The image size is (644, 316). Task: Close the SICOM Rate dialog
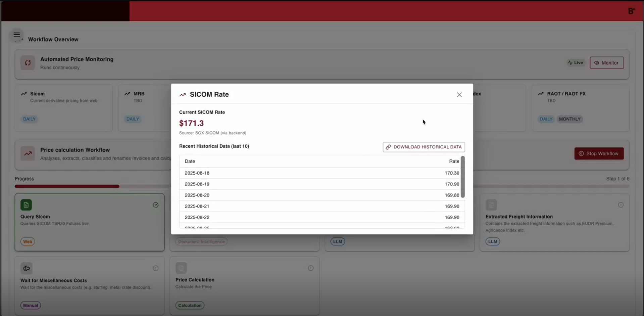(x=459, y=95)
